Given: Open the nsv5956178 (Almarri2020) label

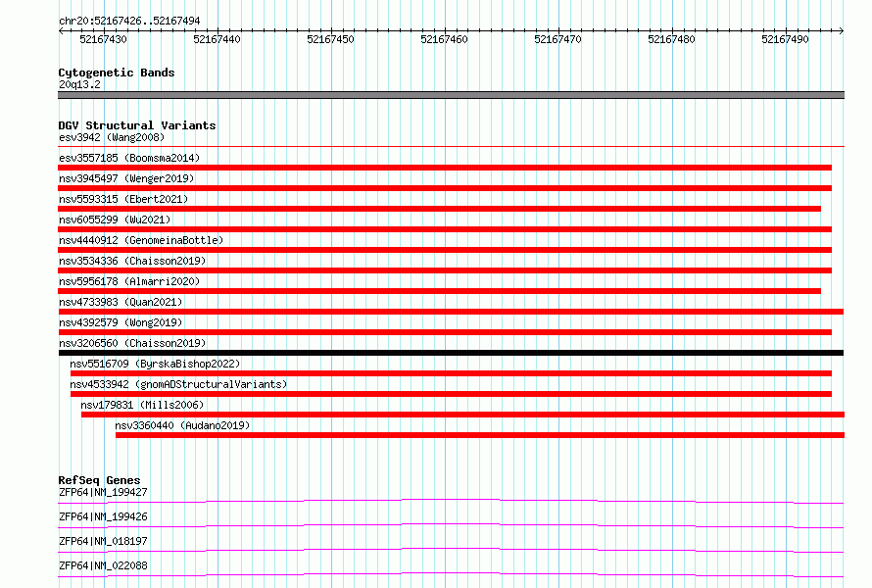Looking at the screenshot, I should tap(129, 281).
